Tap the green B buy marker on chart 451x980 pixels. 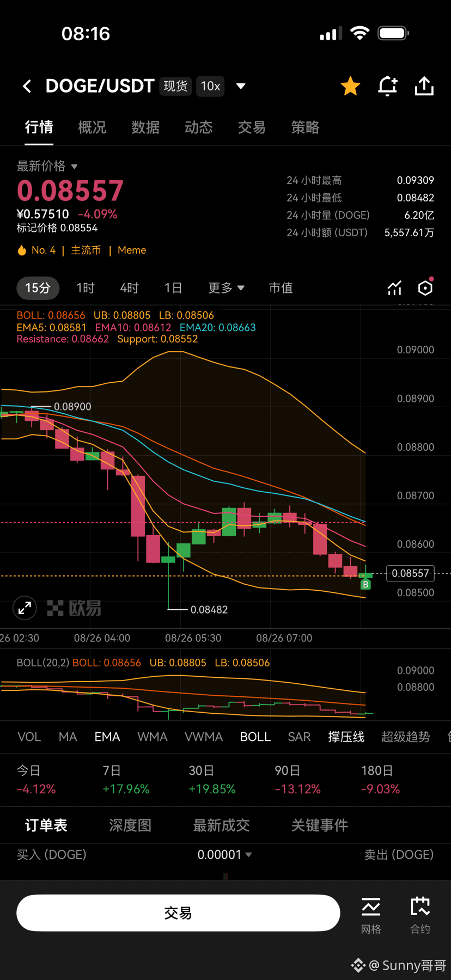(365, 584)
